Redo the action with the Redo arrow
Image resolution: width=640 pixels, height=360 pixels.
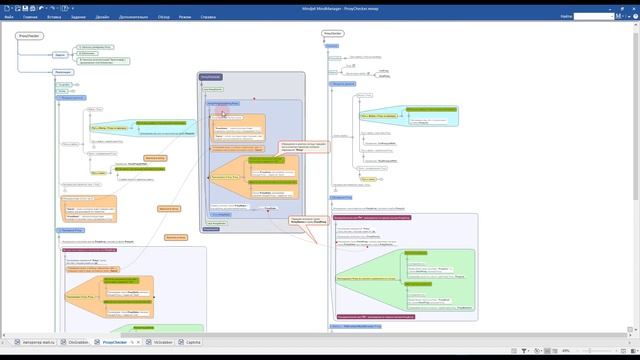(52, 8)
